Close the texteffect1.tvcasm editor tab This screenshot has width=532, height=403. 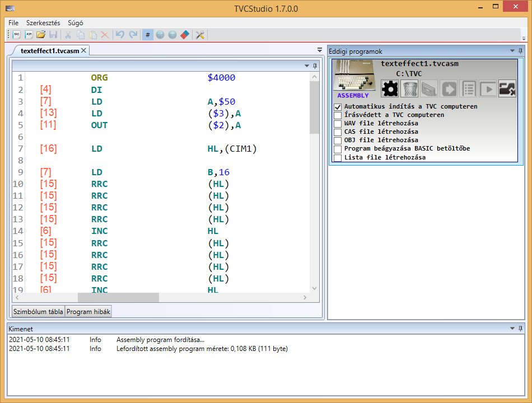pos(83,50)
